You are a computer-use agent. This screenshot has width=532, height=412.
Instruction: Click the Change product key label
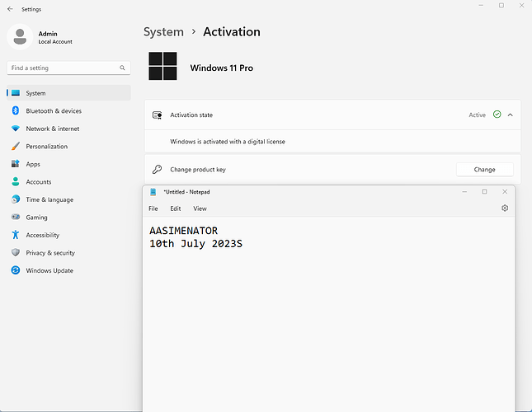pos(198,170)
